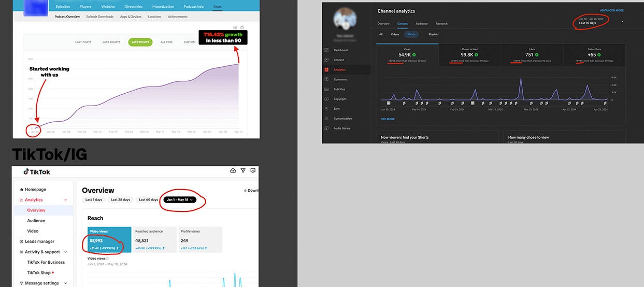This screenshot has height=287, width=644.
Task: Collapse the TikTok Analytics sidebar section
Action: tap(65, 200)
